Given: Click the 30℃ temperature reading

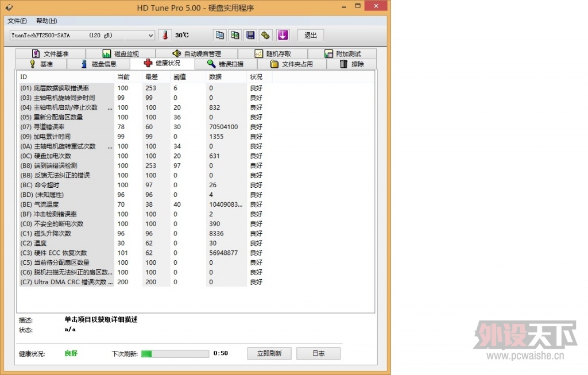Looking at the screenshot, I should click(x=182, y=35).
